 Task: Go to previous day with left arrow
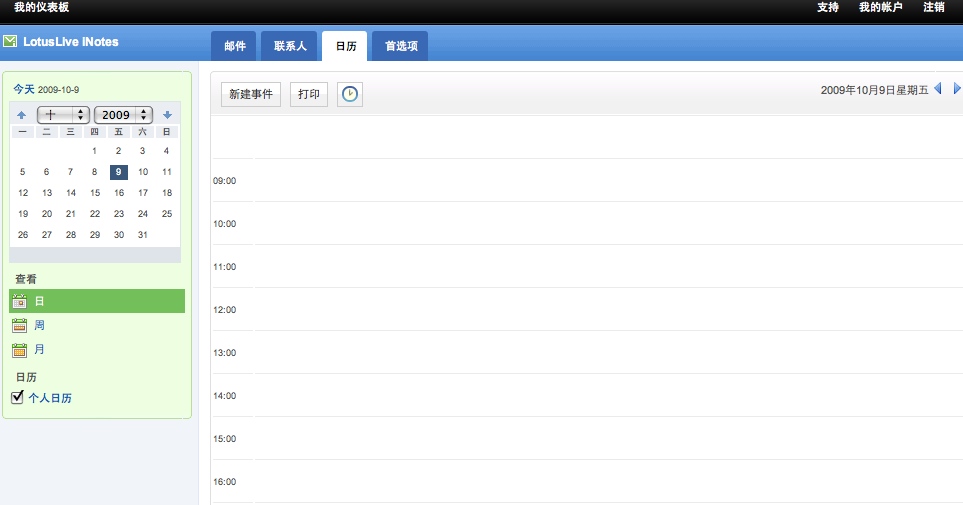point(938,89)
